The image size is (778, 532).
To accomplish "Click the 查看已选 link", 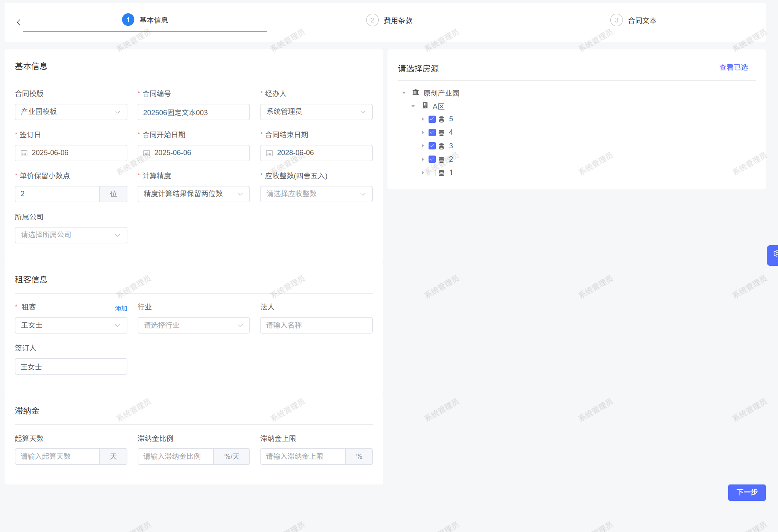I will click(733, 67).
